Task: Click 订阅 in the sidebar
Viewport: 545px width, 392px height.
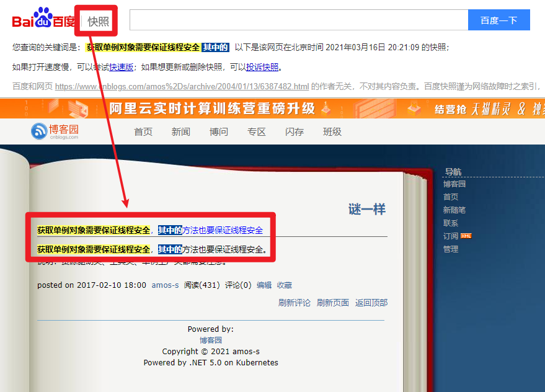Action: 451,236
